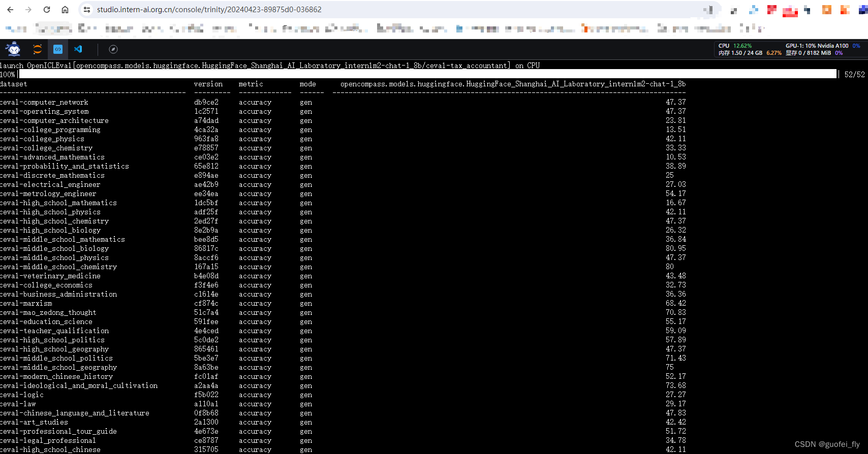Click ceval-probability_and_statistics text
The height and width of the screenshot is (454, 868).
(x=65, y=166)
